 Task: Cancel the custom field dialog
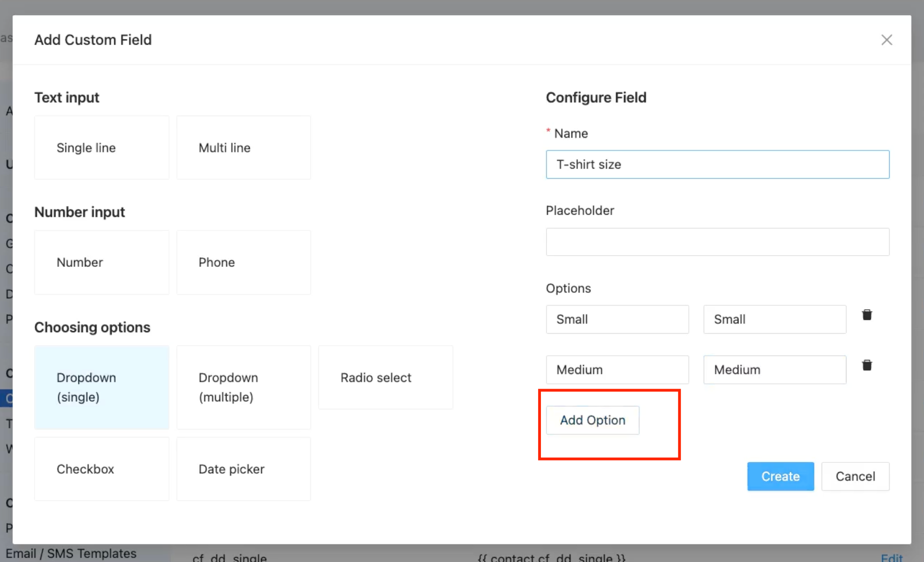click(x=855, y=476)
